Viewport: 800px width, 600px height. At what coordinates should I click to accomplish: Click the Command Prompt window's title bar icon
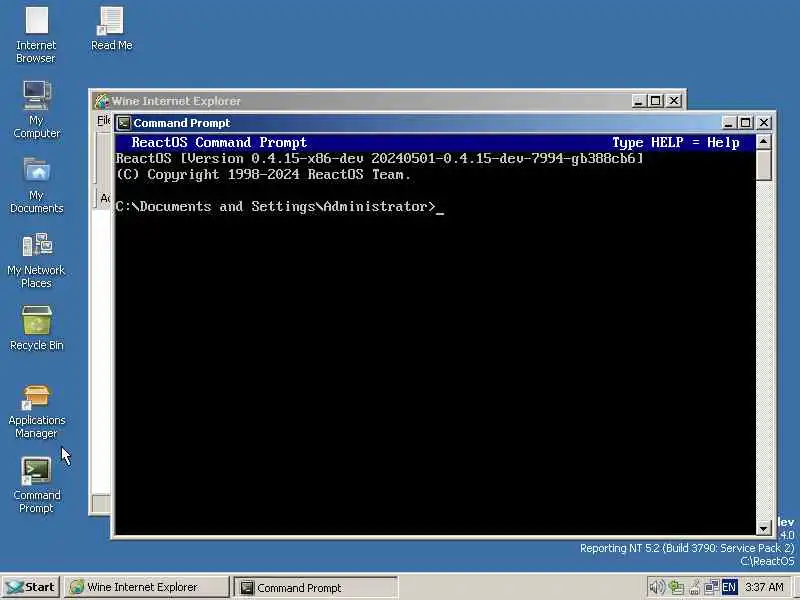[123, 123]
